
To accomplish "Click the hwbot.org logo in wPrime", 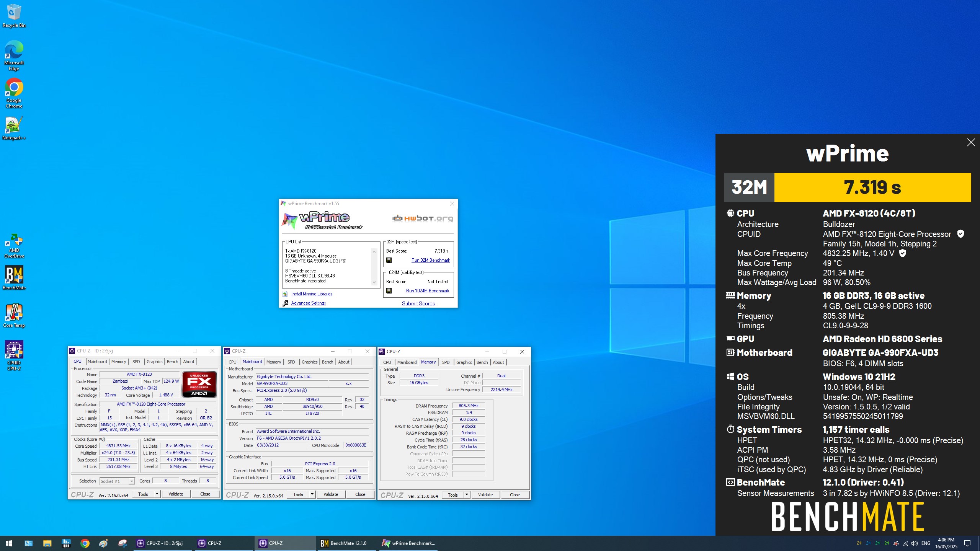I will [x=423, y=218].
